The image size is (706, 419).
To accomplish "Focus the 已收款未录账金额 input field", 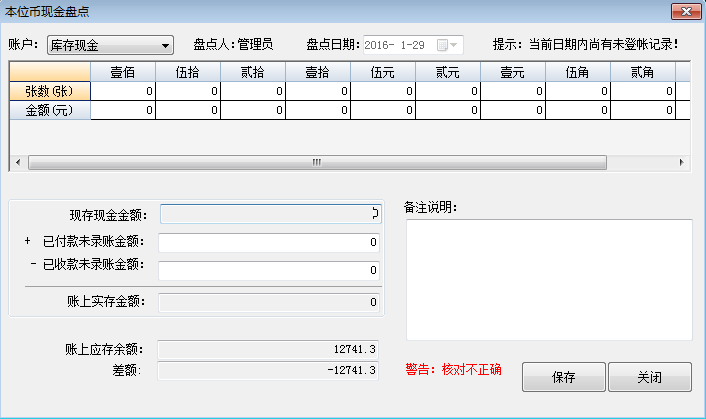I will (268, 270).
